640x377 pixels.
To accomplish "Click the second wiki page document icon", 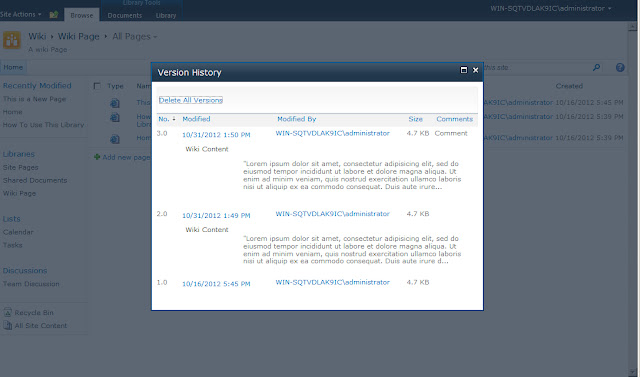I will (115, 118).
